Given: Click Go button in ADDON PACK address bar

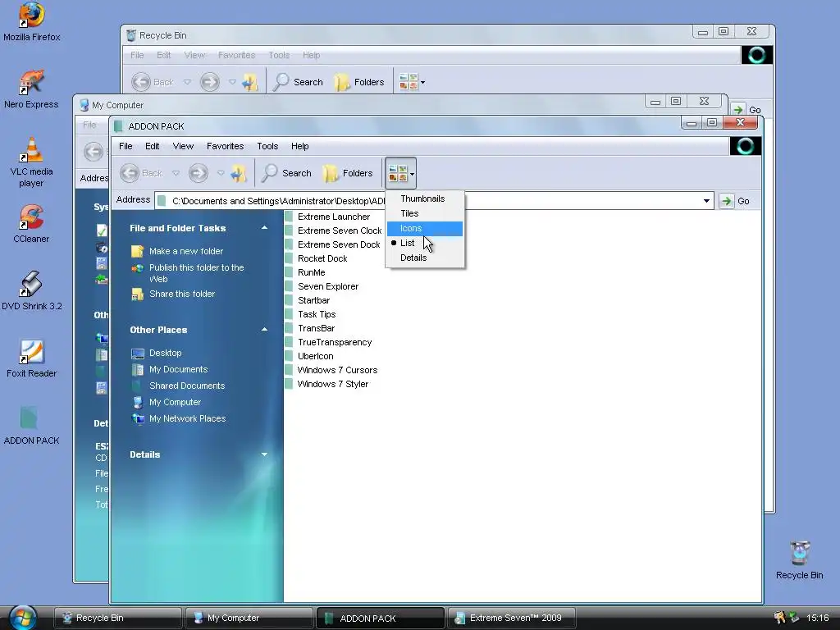Looking at the screenshot, I should 735,201.
